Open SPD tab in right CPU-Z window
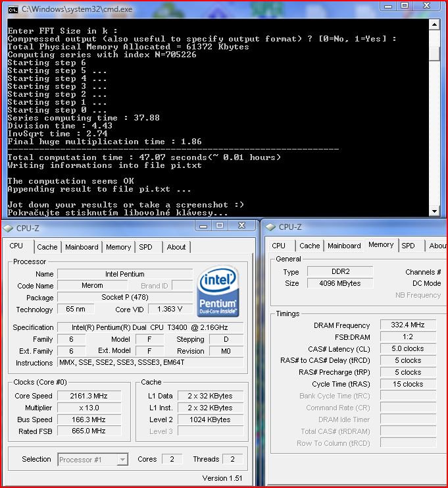 coord(408,246)
